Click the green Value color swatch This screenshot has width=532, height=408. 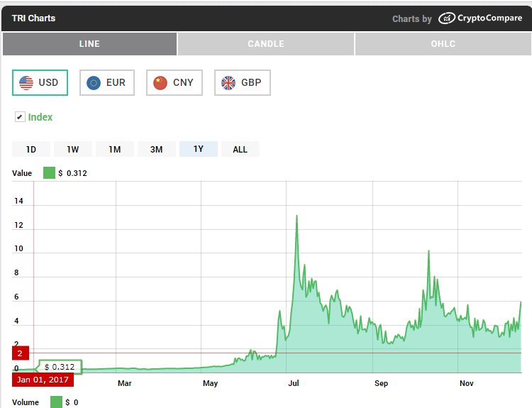coord(49,172)
